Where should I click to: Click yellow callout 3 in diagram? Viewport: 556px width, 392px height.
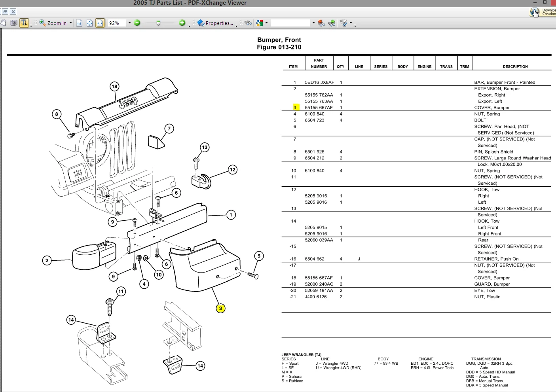(220, 309)
